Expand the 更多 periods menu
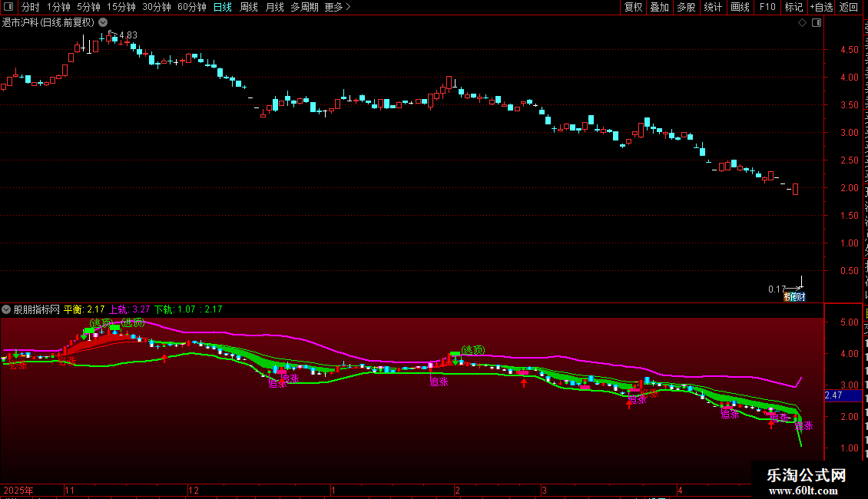868x499 pixels. [338, 7]
